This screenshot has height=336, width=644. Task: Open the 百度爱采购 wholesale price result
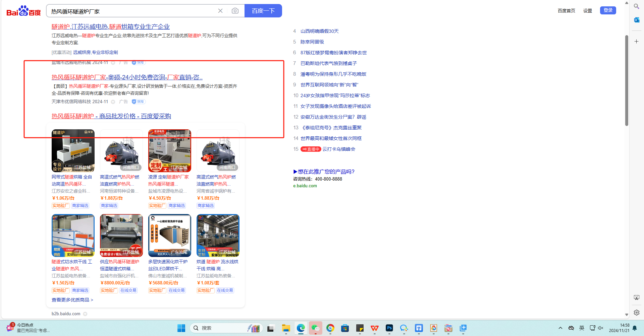pyautogui.click(x=111, y=116)
